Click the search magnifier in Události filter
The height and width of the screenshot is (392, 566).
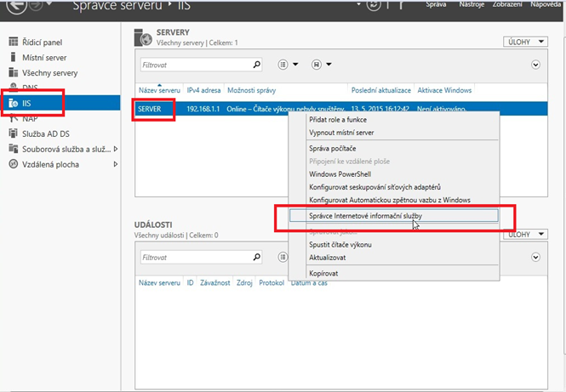tap(257, 257)
